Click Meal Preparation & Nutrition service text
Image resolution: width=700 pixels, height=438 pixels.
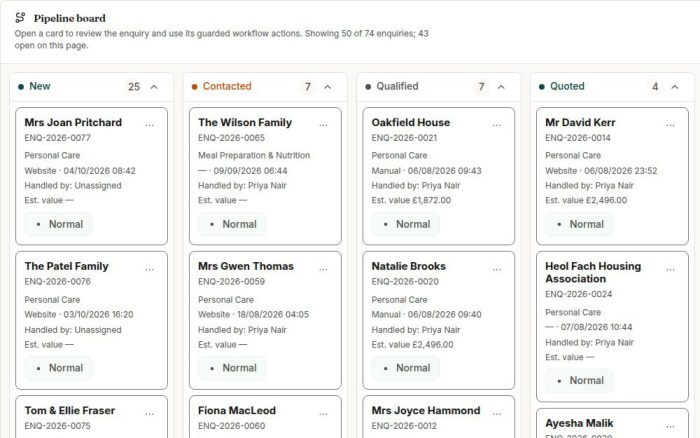pos(254,155)
